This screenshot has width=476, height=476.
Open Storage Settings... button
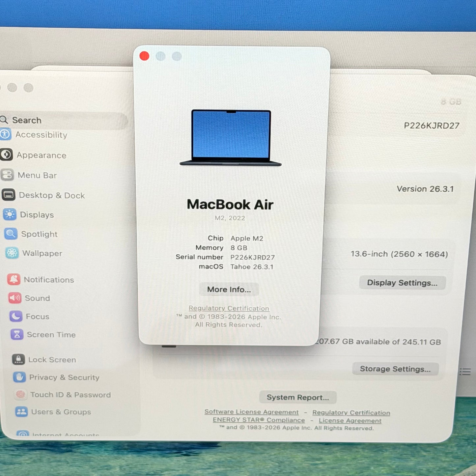click(x=395, y=369)
